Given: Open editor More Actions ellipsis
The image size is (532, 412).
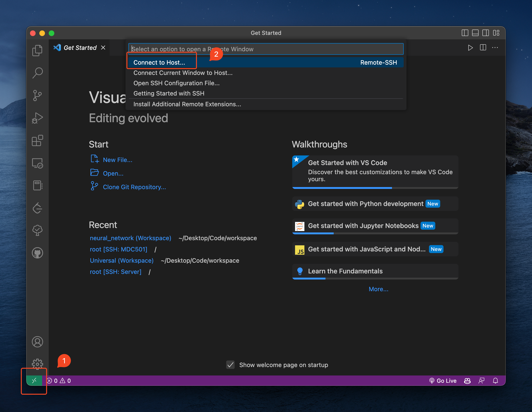Looking at the screenshot, I should [495, 48].
